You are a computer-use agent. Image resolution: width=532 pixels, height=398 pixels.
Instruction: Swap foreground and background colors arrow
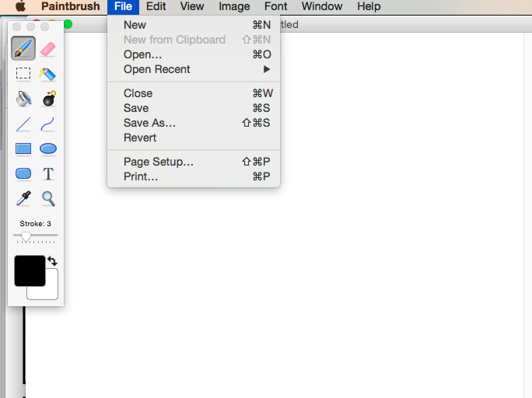point(52,260)
